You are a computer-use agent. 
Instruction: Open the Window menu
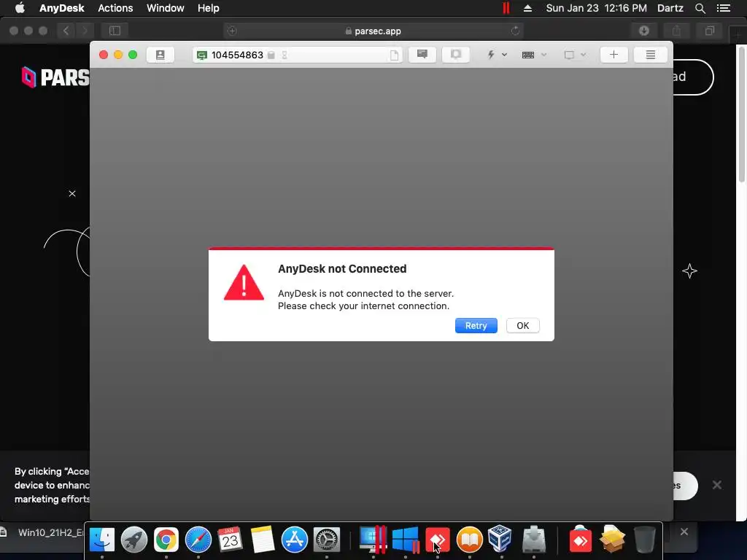tap(166, 8)
